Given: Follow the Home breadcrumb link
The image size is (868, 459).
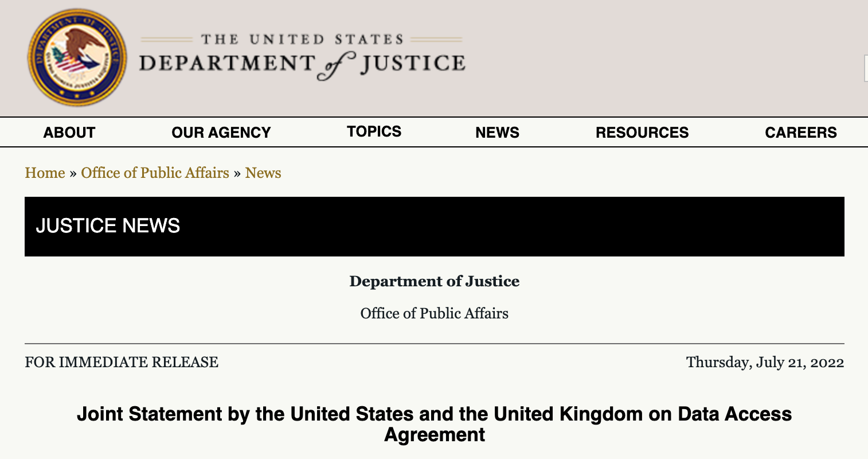Looking at the screenshot, I should [x=45, y=173].
